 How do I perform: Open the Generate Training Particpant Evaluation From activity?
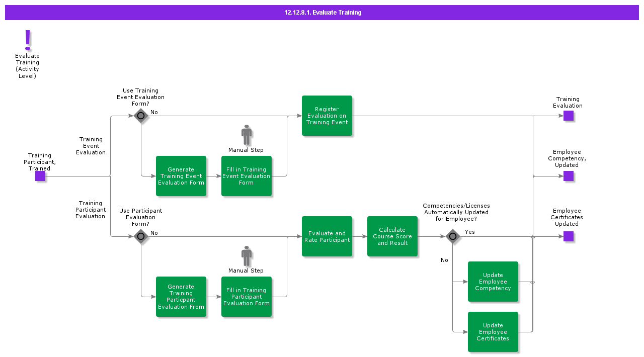(x=181, y=297)
